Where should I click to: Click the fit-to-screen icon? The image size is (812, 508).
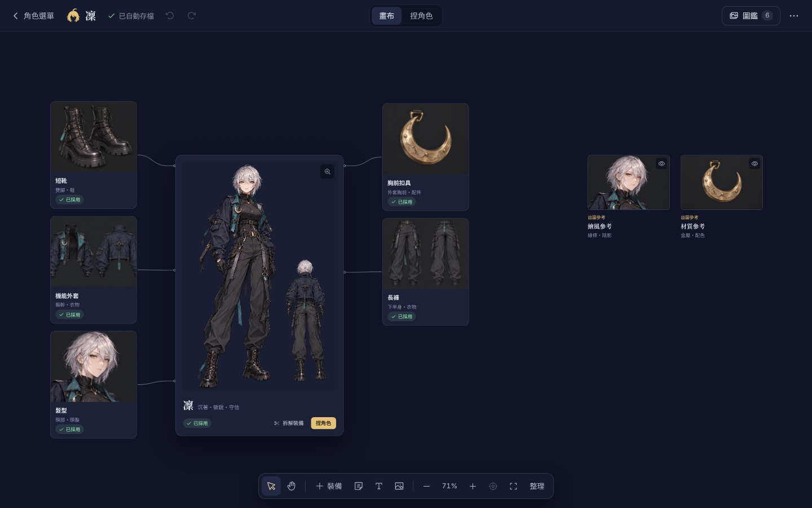click(513, 486)
